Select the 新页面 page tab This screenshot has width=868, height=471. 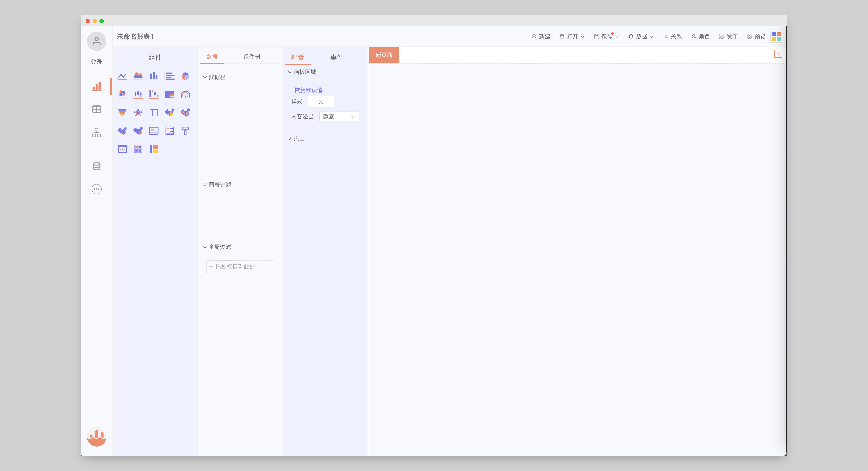(x=384, y=55)
